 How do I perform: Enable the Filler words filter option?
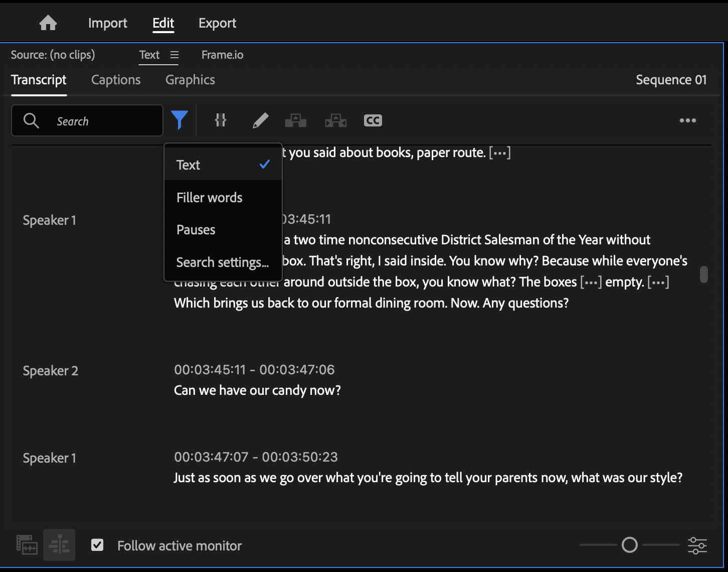209,197
